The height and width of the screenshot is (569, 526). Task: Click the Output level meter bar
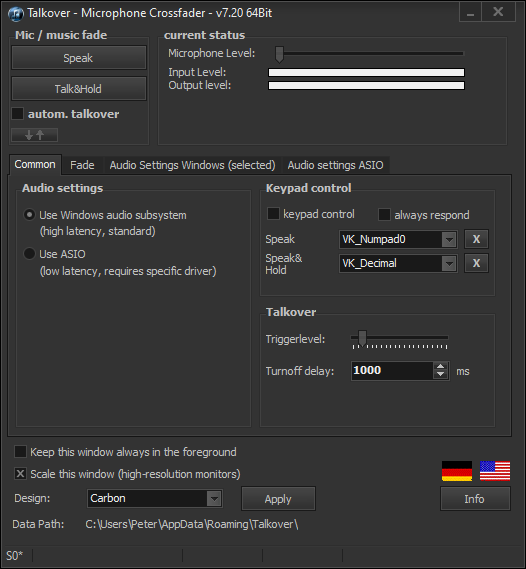366,86
